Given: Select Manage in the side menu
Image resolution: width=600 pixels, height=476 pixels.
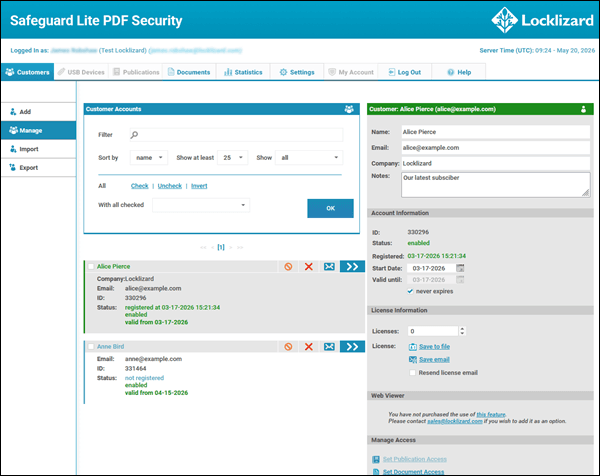Looking at the screenshot, I should click(x=38, y=130).
